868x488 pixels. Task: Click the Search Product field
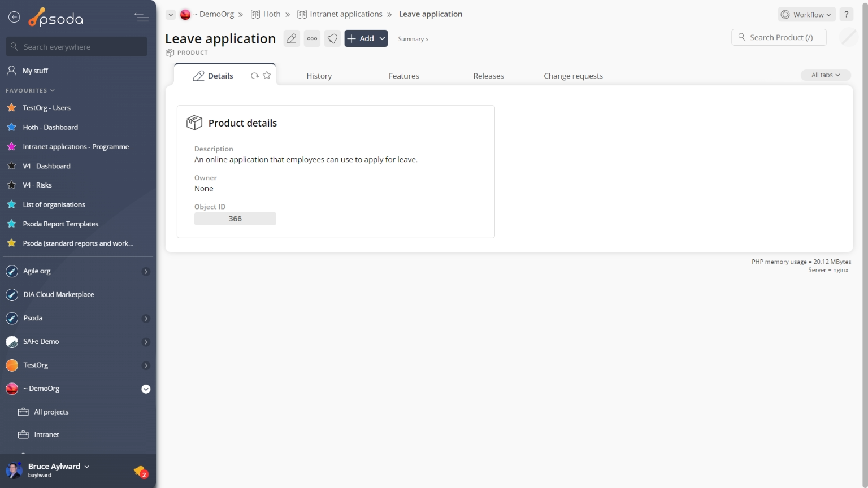(779, 37)
